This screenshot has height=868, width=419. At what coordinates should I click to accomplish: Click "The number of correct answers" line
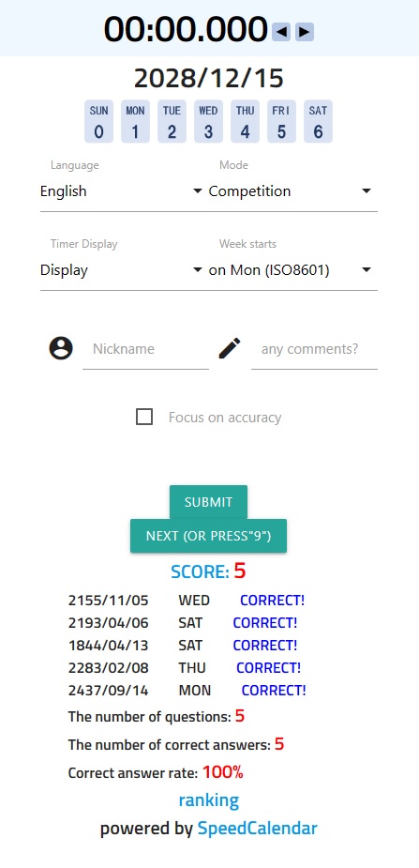pyautogui.click(x=176, y=744)
